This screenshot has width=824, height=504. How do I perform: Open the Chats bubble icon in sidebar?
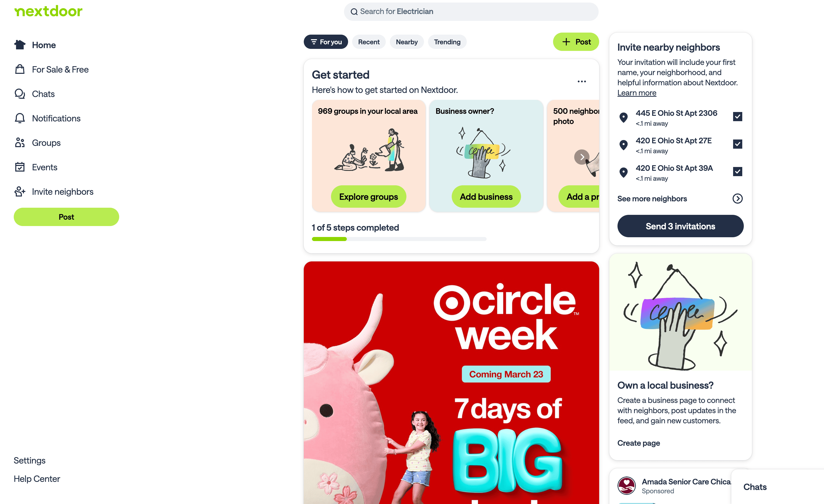[x=20, y=94]
